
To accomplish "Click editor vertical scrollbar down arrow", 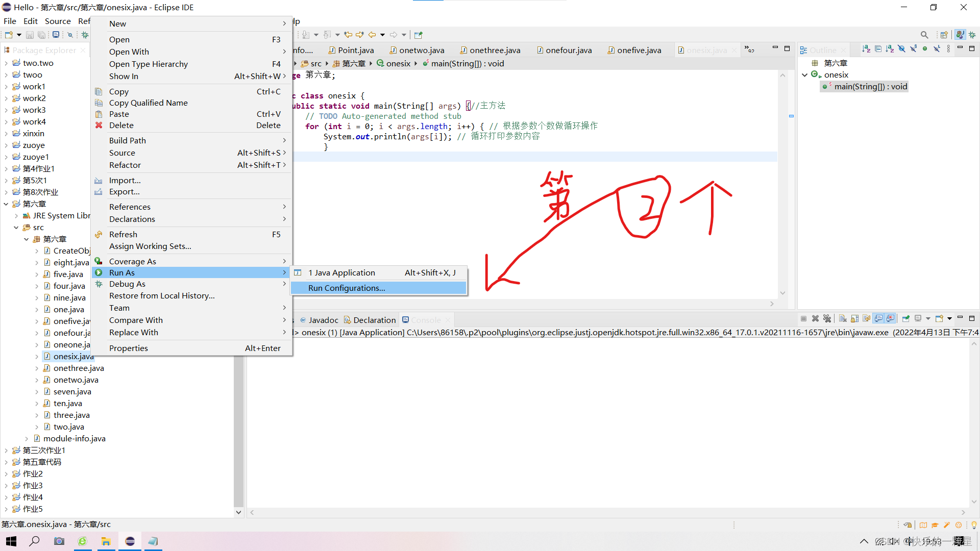I will click(x=782, y=293).
